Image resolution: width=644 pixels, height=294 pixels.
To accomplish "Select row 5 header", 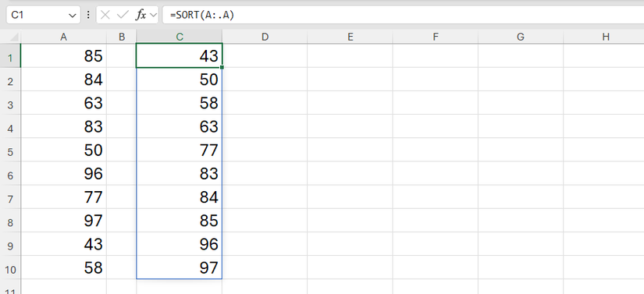I will [x=10, y=150].
